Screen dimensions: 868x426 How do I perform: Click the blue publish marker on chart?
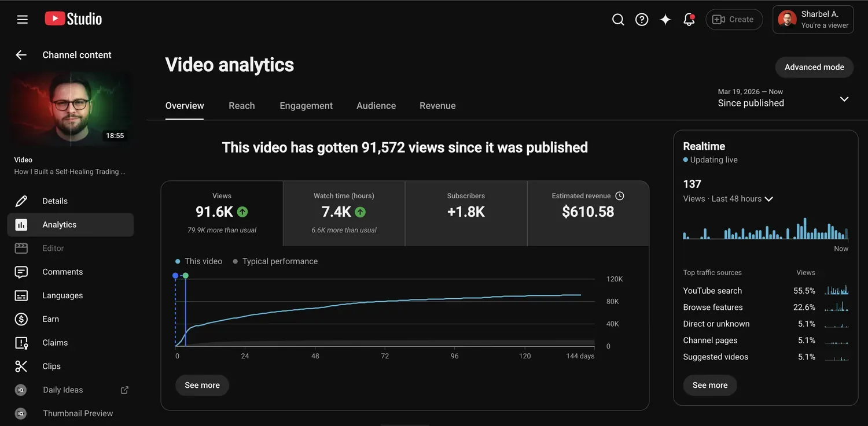[175, 276]
